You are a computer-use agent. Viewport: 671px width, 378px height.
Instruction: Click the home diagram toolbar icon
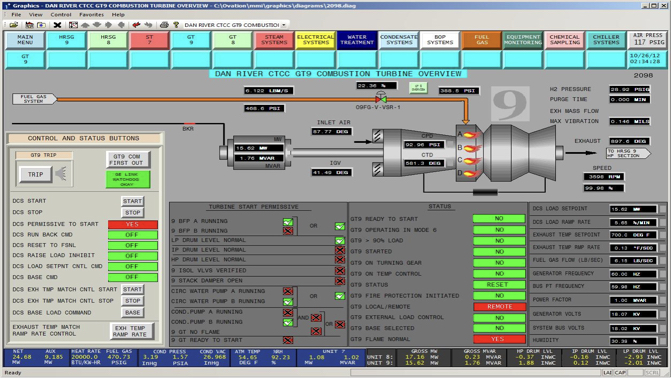30,25
